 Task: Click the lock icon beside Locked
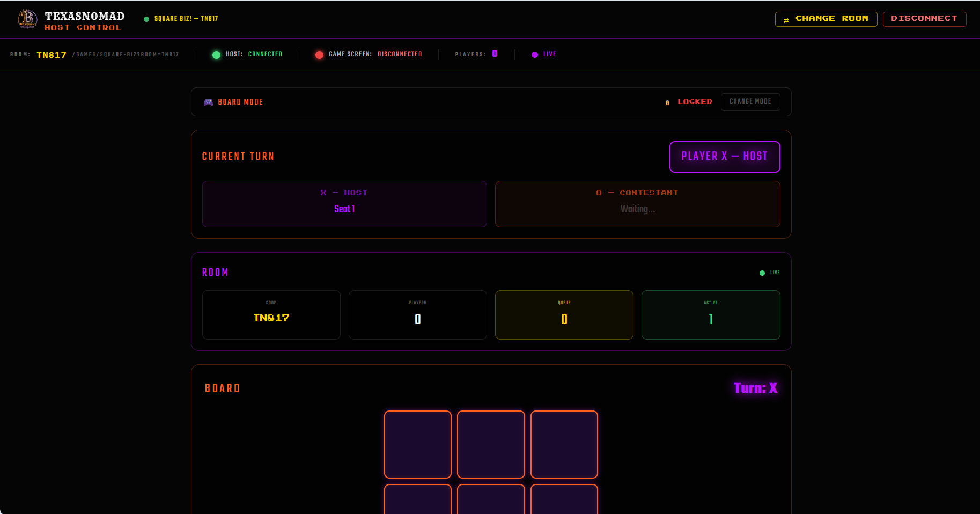coord(667,102)
